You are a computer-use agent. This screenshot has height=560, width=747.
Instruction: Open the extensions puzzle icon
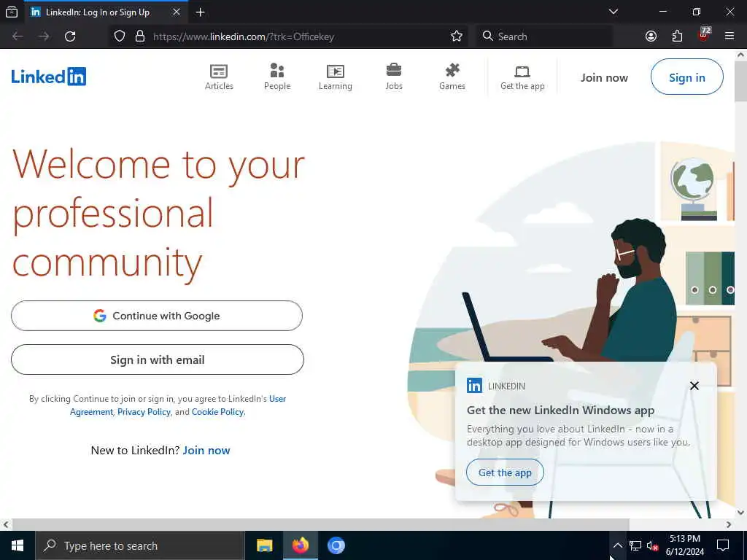(677, 36)
